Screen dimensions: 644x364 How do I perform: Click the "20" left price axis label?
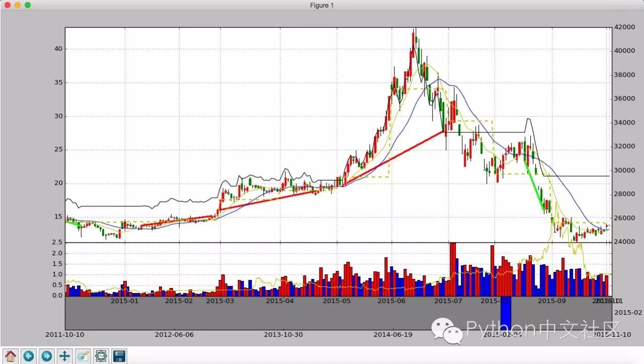pyautogui.click(x=58, y=183)
